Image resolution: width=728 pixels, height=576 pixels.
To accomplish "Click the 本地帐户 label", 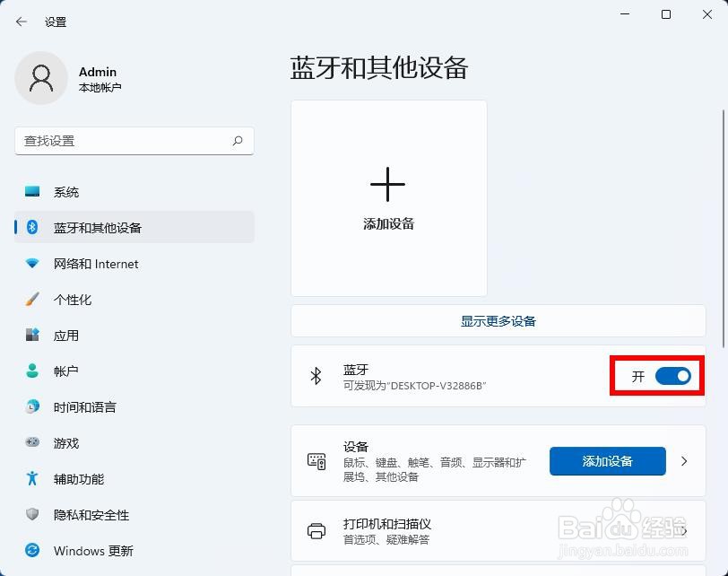I will (x=100, y=87).
